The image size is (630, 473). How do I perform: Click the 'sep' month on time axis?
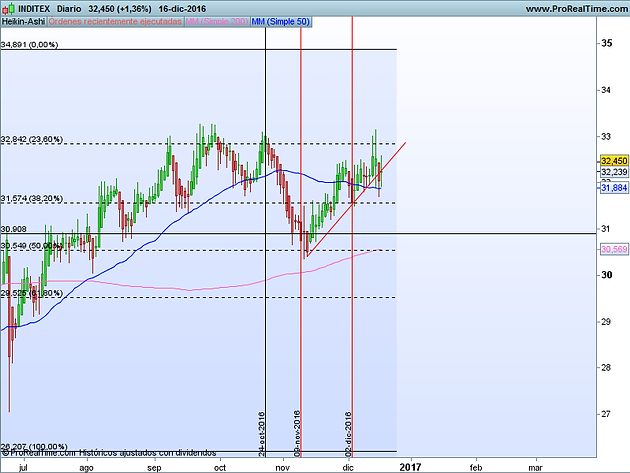coord(154,467)
